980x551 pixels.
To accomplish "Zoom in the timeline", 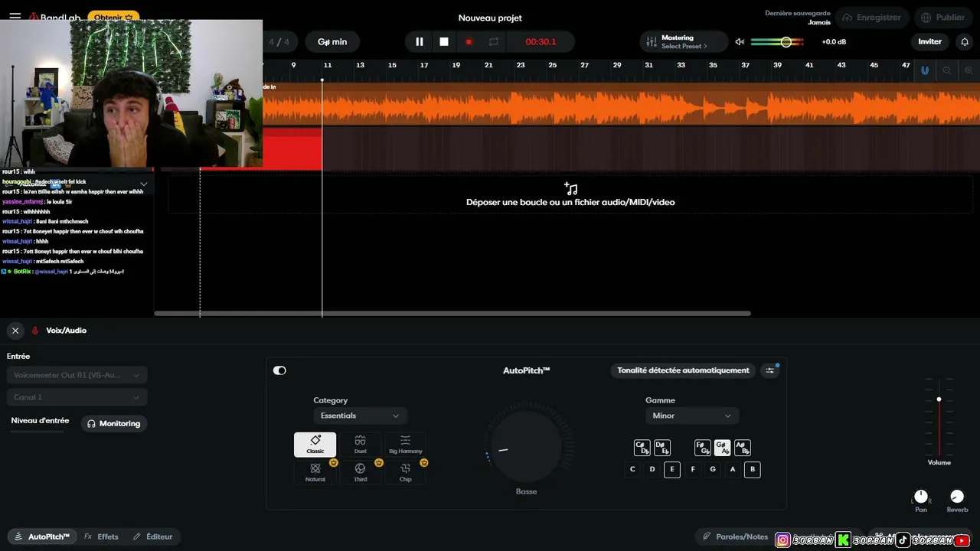I will coord(969,70).
